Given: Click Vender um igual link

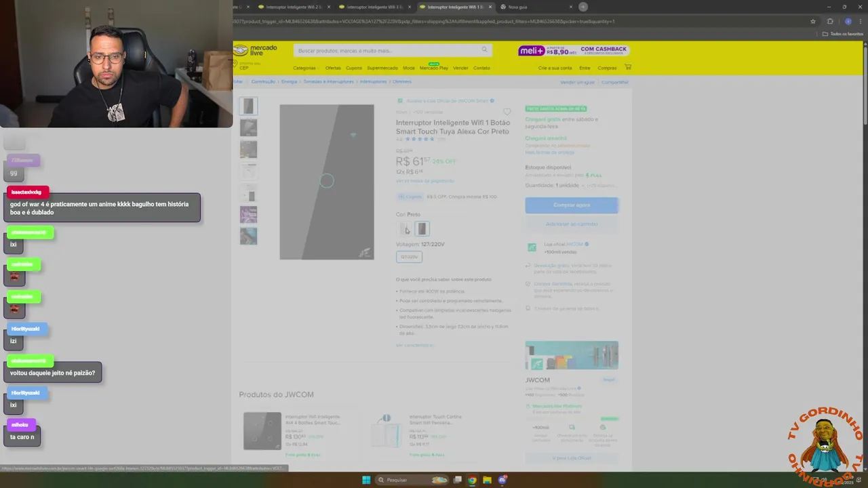Looking at the screenshot, I should point(577,82).
